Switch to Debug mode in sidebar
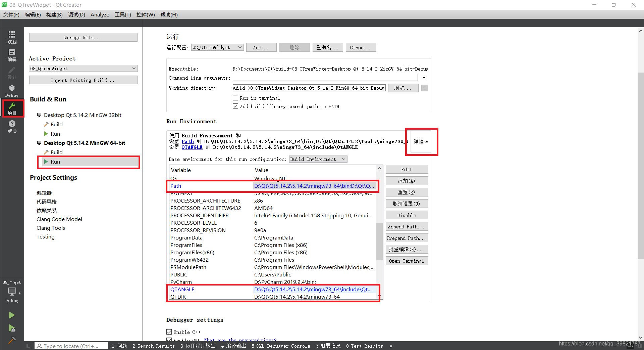 click(x=12, y=91)
